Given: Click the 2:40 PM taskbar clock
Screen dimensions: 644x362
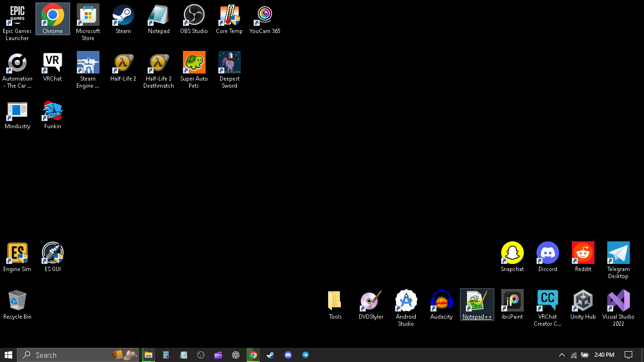Looking at the screenshot, I should click(x=604, y=355).
